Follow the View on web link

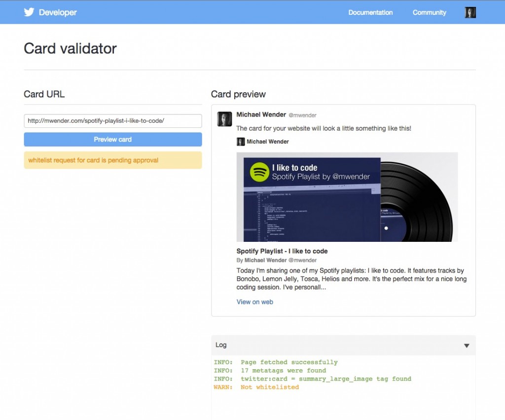tap(255, 302)
